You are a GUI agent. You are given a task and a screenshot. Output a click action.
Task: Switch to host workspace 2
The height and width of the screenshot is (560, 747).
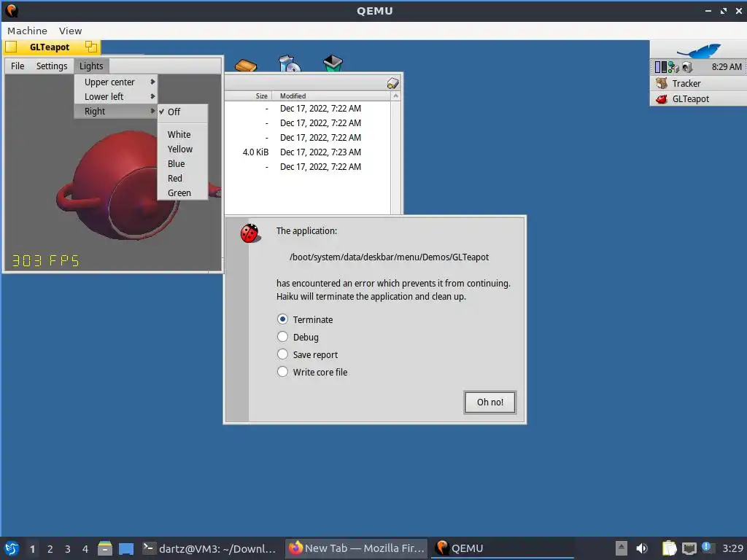50,549
